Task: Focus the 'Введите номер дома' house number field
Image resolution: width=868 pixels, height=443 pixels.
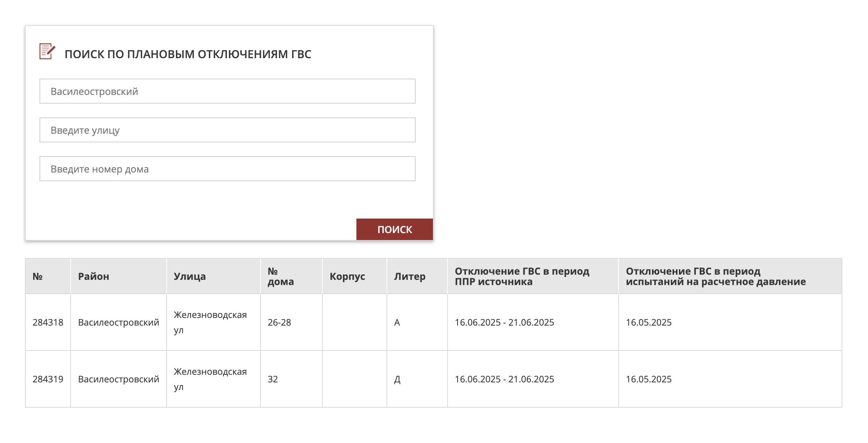Action: coord(227,169)
